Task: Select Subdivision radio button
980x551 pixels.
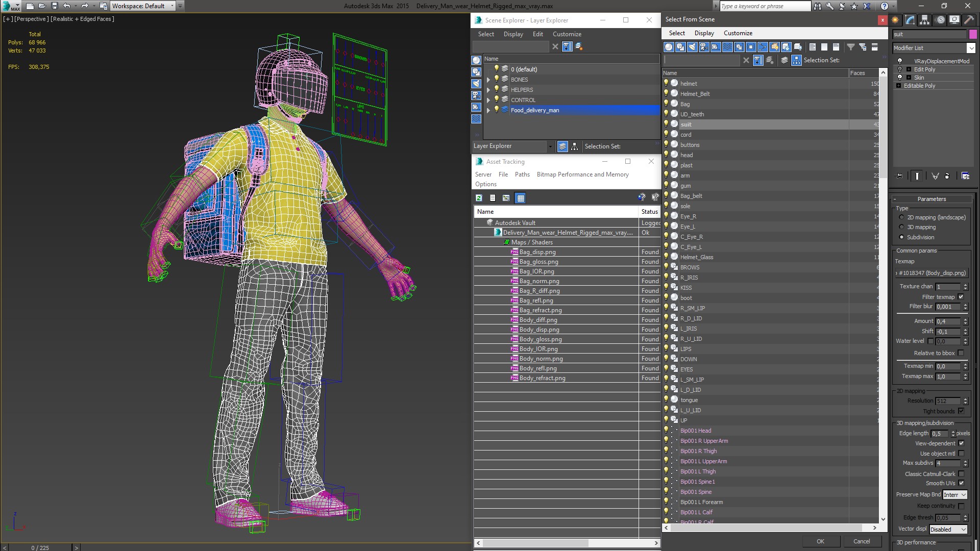Action: (901, 237)
